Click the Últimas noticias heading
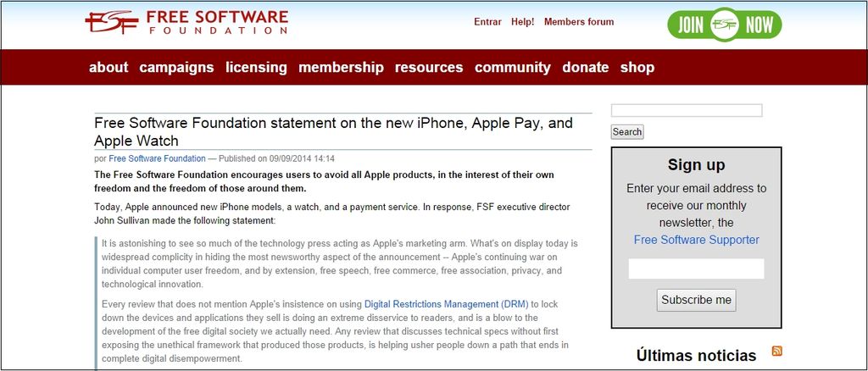This screenshot has width=868, height=371. [x=697, y=355]
